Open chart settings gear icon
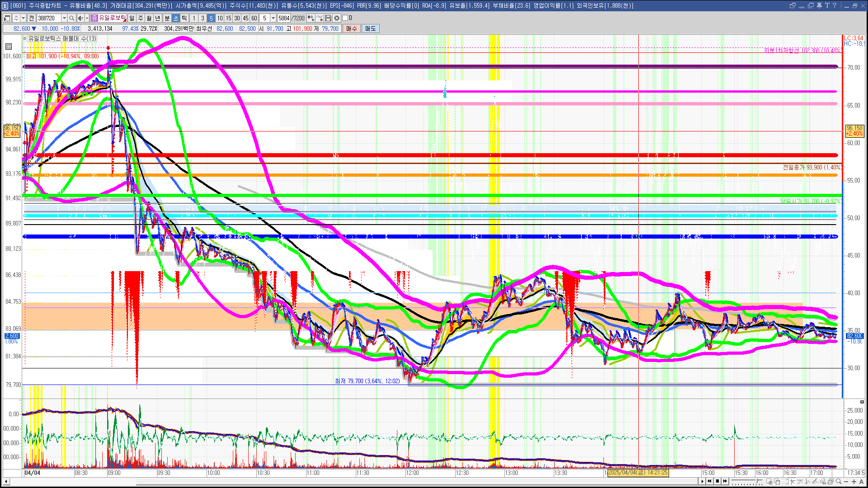This screenshot has height=488, width=868. click(337, 18)
